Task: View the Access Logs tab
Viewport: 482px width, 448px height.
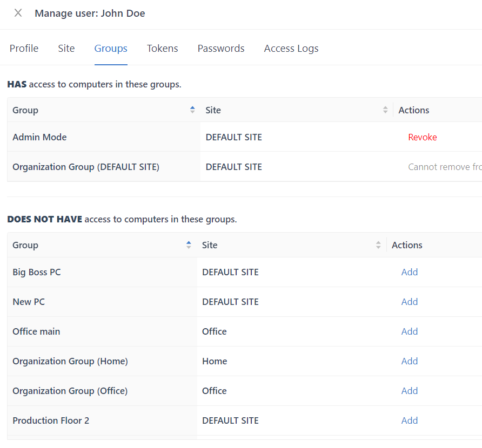Action: [291, 49]
